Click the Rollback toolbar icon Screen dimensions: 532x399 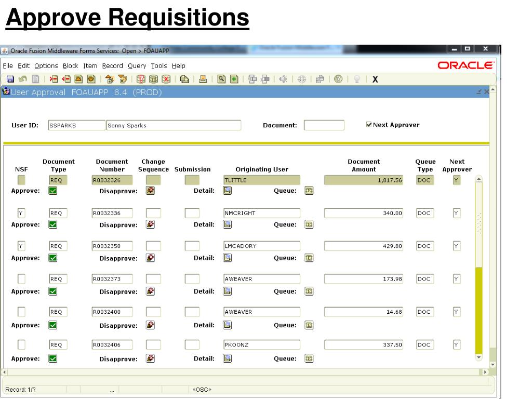pyautogui.click(x=23, y=79)
